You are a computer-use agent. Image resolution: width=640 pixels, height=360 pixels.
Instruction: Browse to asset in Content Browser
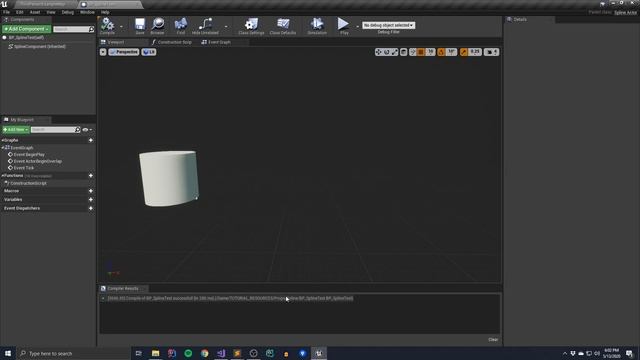[x=158, y=25]
